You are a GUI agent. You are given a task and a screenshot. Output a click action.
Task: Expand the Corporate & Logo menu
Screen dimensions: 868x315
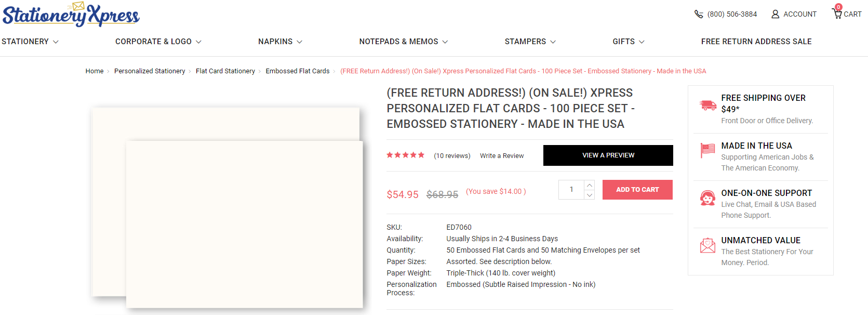pyautogui.click(x=158, y=42)
